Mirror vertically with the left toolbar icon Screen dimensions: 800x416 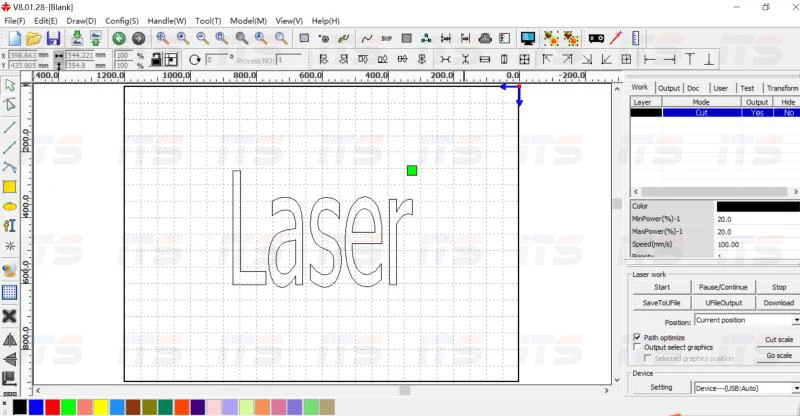(10, 359)
